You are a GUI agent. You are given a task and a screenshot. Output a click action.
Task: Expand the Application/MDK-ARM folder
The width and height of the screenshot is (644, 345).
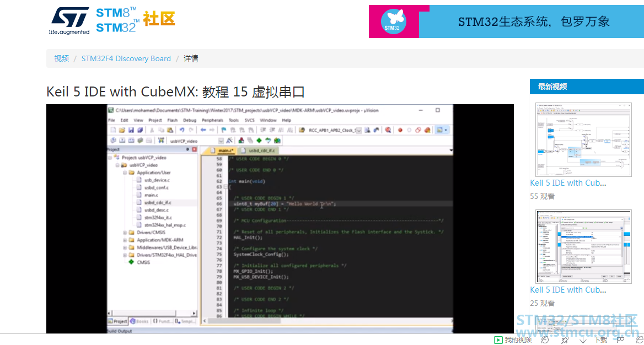[x=125, y=240]
